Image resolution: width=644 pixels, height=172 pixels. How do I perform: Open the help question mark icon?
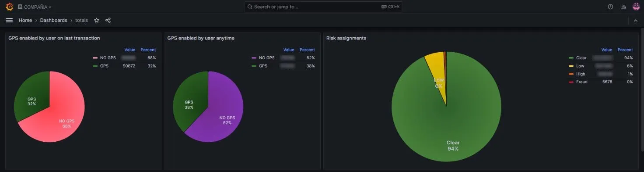611,7
